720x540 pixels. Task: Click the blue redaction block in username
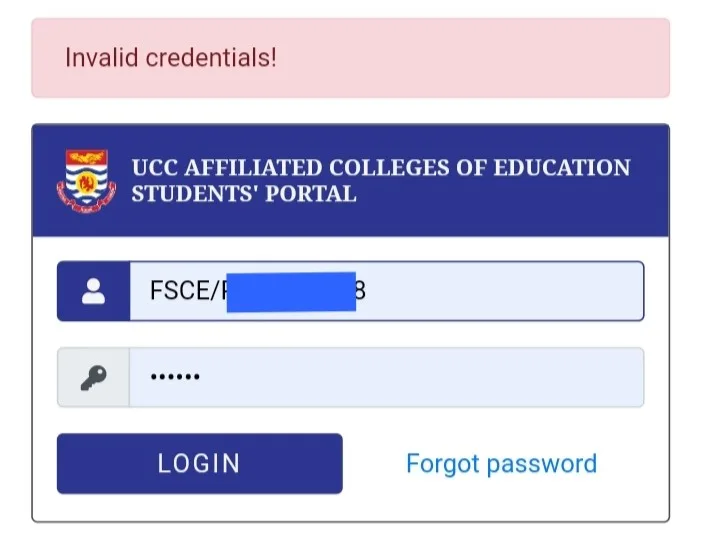[x=291, y=292]
